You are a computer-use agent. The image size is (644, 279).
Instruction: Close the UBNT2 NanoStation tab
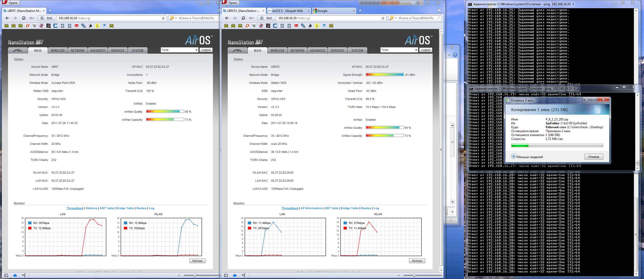pos(263,11)
